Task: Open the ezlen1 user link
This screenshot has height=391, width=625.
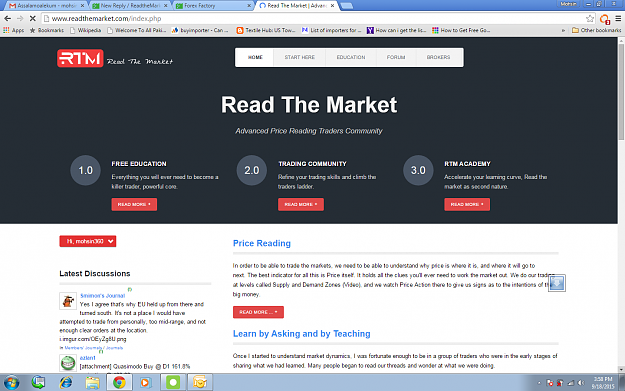Action: pos(88,358)
